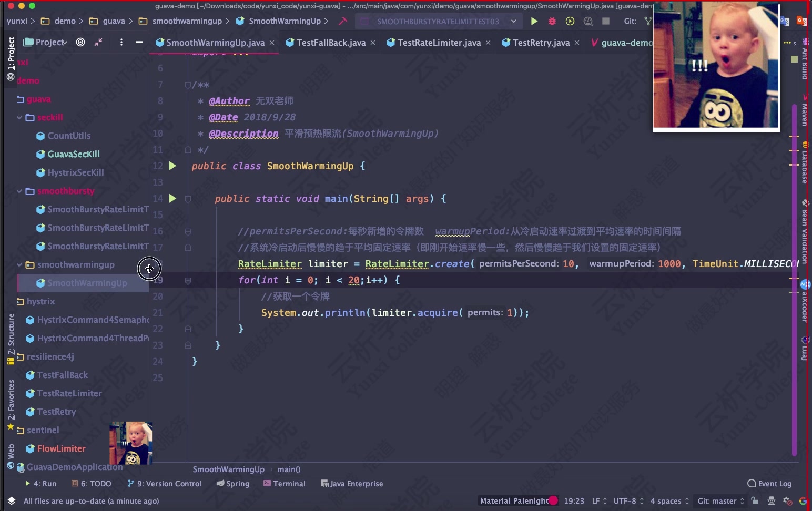Open the Run tool window
Screen dimensions: 812x511
click(x=40, y=484)
